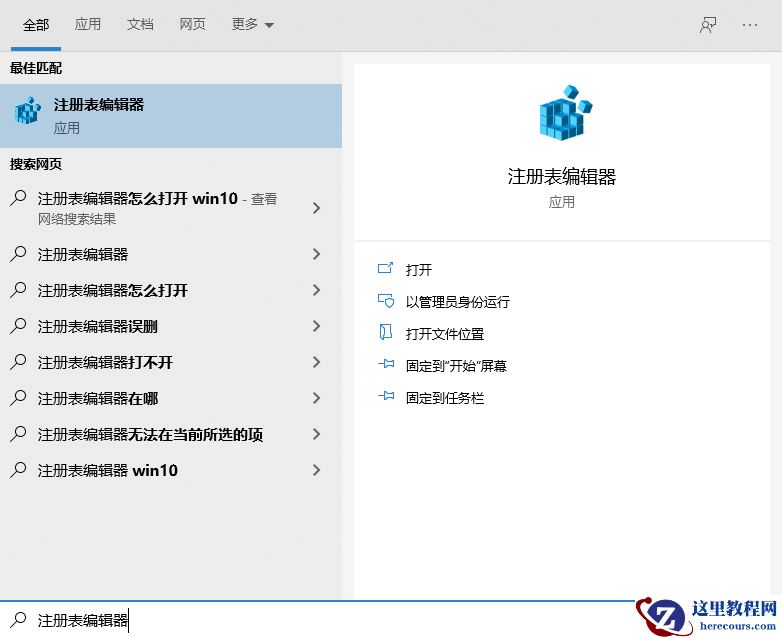Image resolution: width=782 pixels, height=638 pixels.
Task: Click the 注册表编辑器 title in preview pane
Action: click(562, 177)
